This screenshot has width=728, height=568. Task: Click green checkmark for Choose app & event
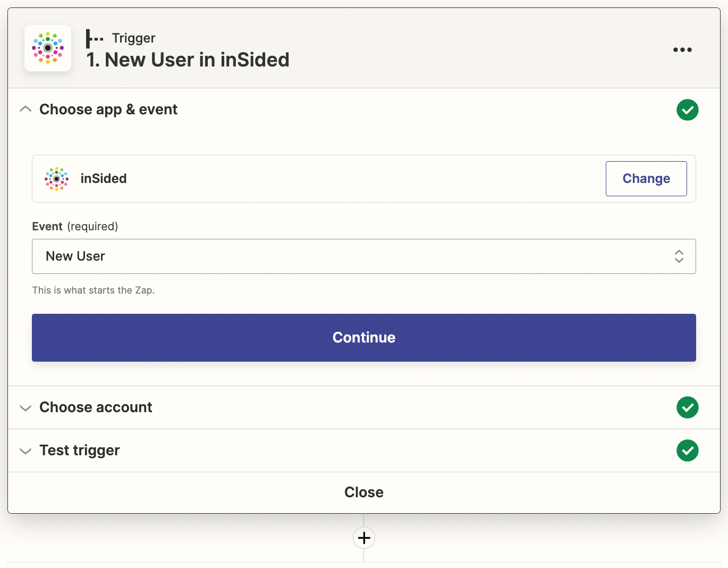(x=688, y=110)
